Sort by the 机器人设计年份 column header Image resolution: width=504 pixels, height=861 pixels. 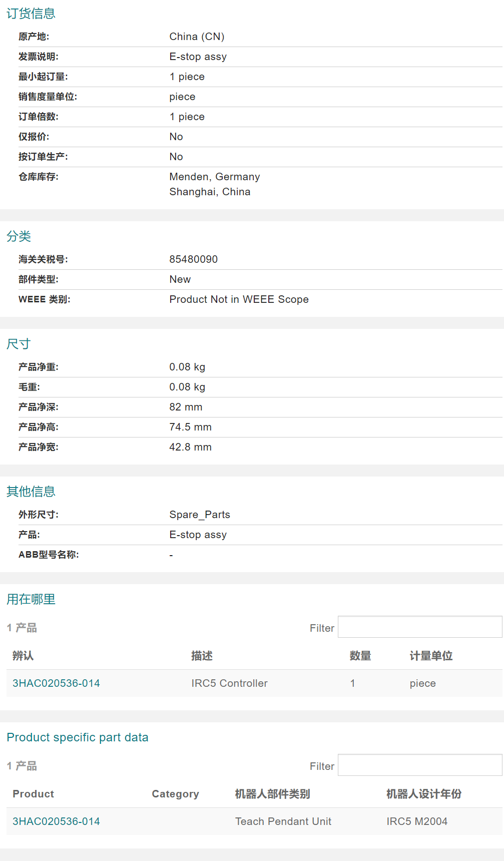(x=423, y=794)
